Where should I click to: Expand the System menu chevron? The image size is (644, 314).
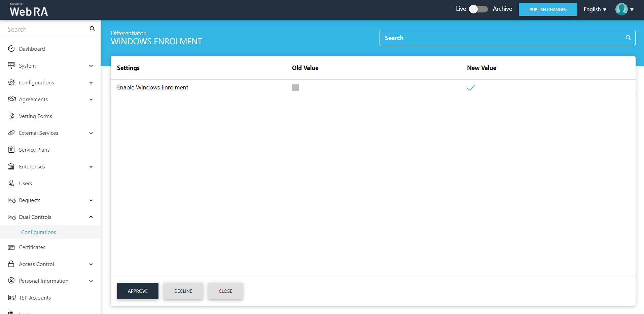click(x=91, y=66)
